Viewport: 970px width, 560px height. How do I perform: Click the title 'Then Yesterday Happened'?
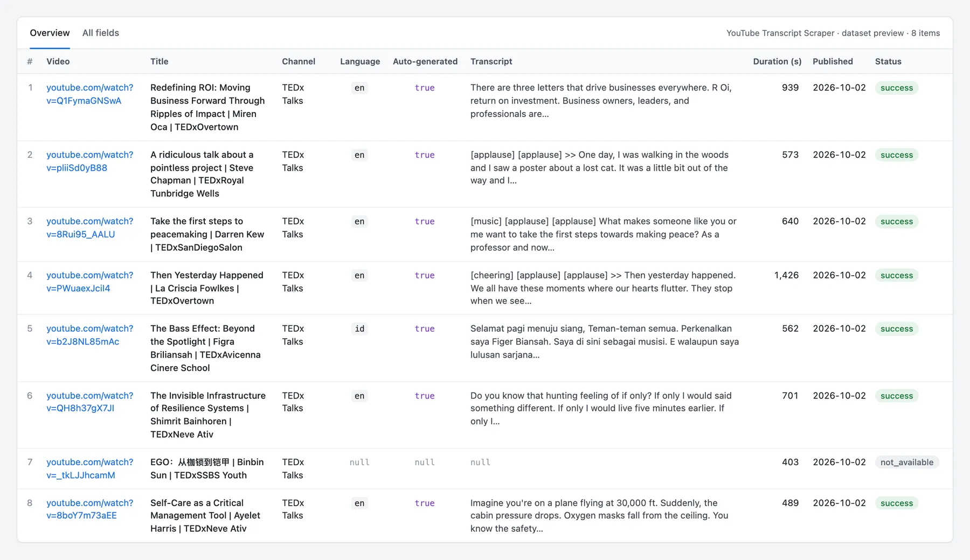click(x=207, y=288)
